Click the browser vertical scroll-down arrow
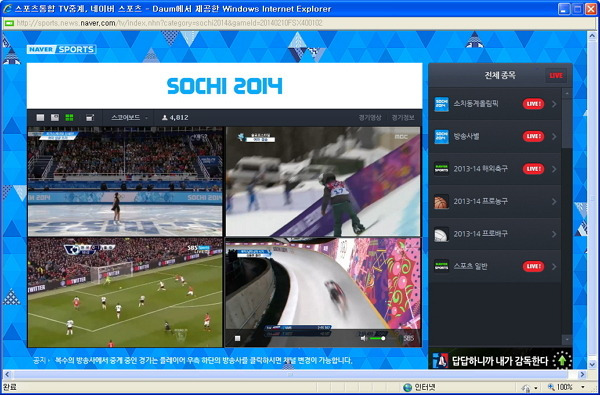Image resolution: width=600 pixels, height=395 pixels. [593, 364]
